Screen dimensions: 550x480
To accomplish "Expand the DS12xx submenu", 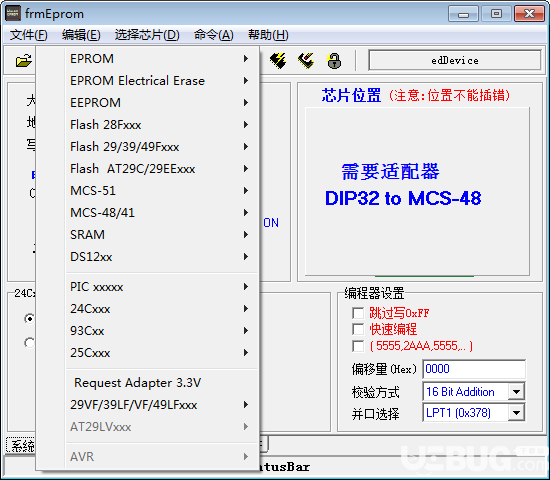I will pyautogui.click(x=161, y=256).
